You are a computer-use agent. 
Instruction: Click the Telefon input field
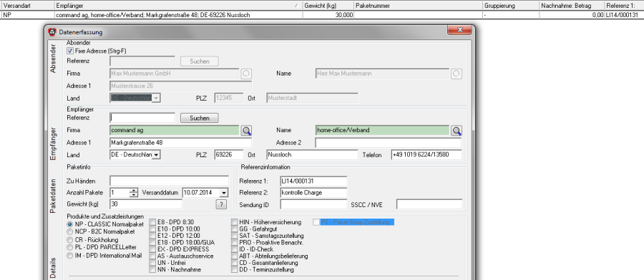[x=426, y=155]
